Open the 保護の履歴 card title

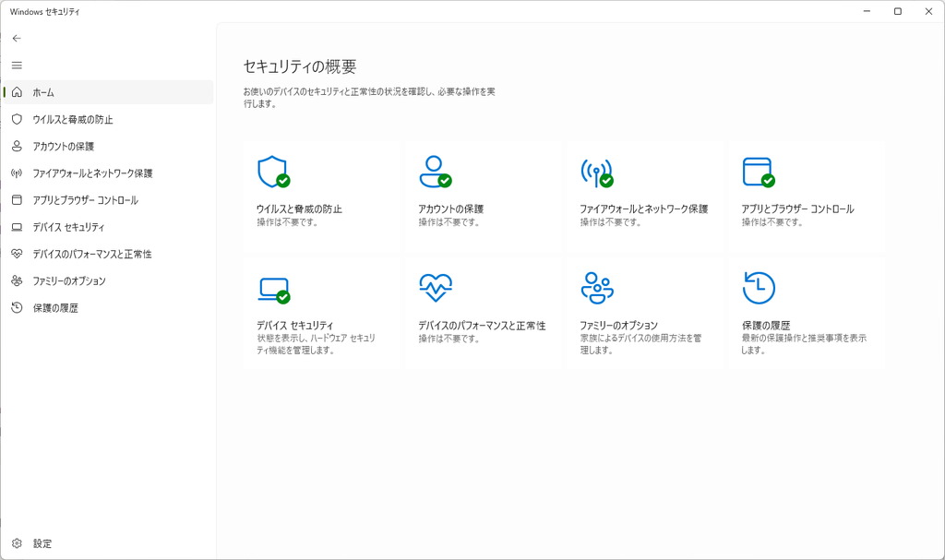point(765,326)
